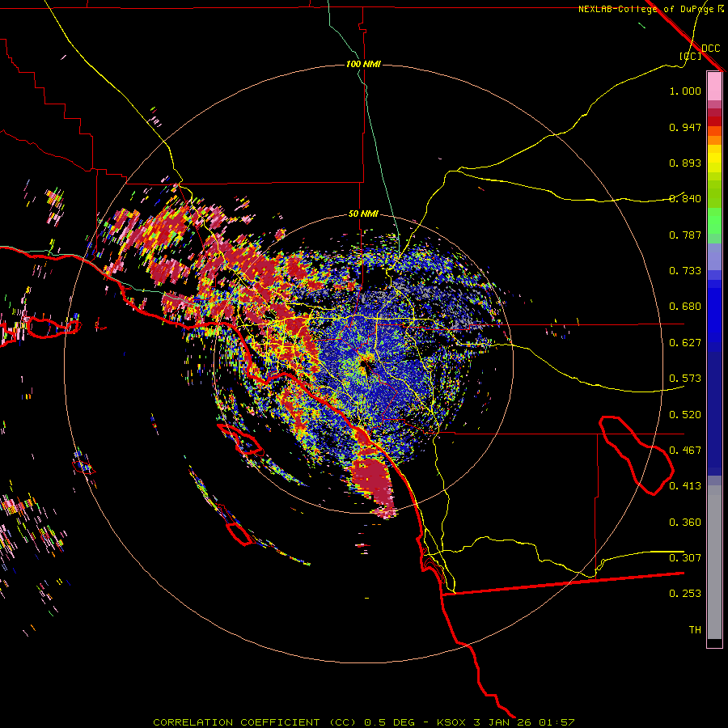
Task: Select the 1.000 scale value
Action: click(685, 91)
